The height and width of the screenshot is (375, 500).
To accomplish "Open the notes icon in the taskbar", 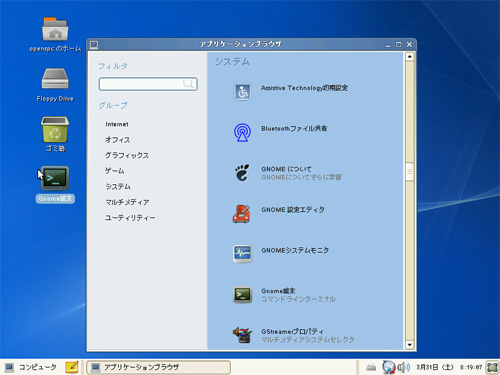I will (x=72, y=367).
